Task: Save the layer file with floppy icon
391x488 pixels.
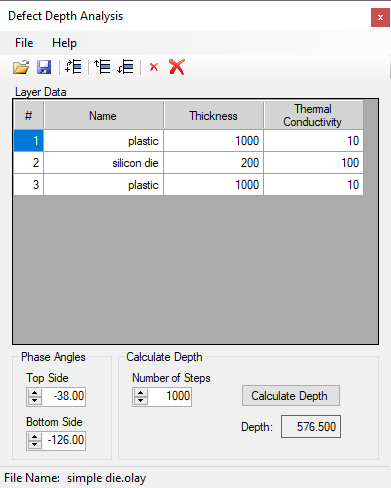Action: coord(44,67)
